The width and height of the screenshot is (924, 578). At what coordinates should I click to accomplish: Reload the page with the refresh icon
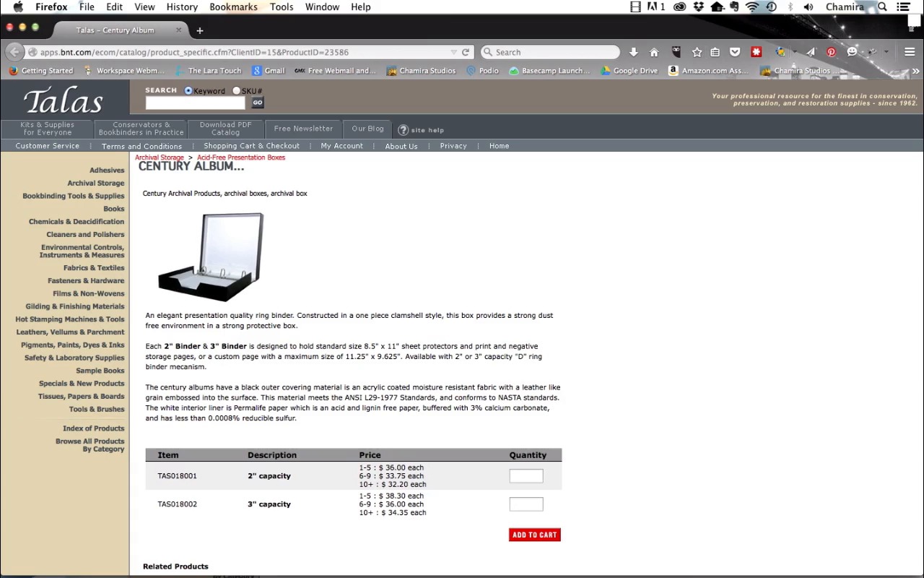pos(466,52)
